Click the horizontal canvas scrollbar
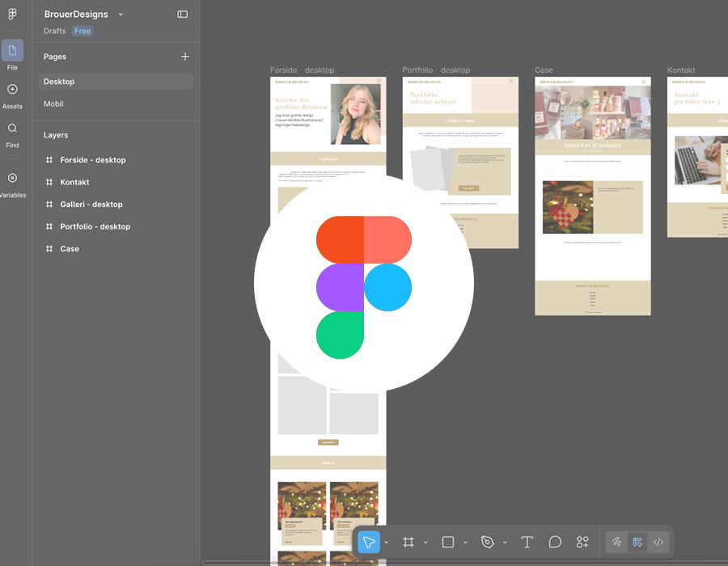Viewport: 728px width, 566px height. pyautogui.click(x=464, y=564)
